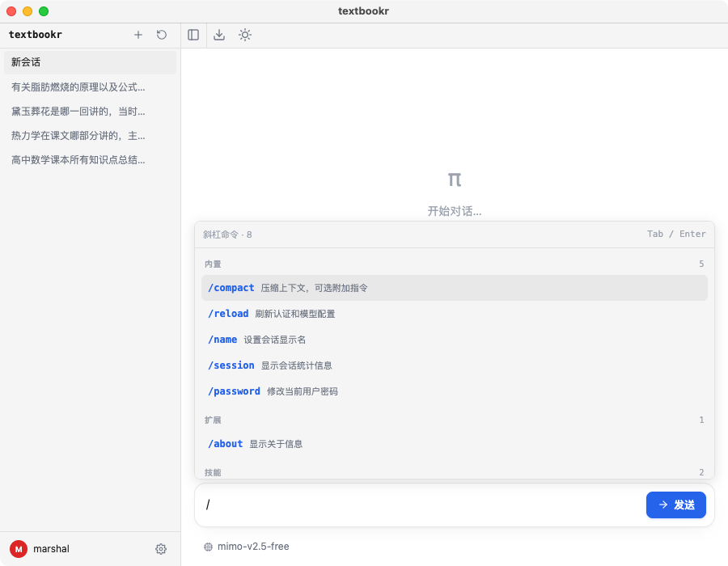Click the green zoom window button
Viewport: 728px width, 566px height.
pos(44,11)
